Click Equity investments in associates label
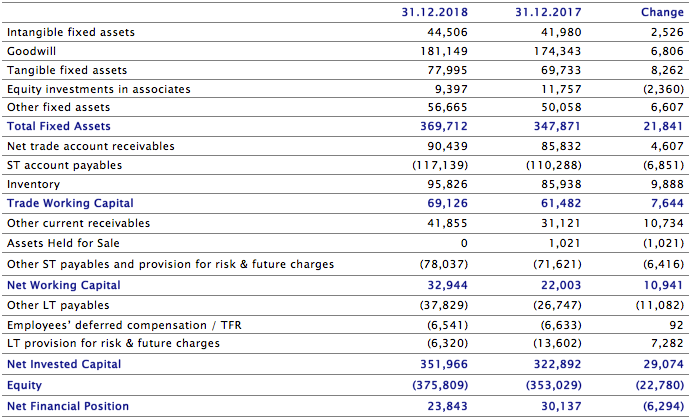This screenshot has width=691, height=419. (98, 89)
